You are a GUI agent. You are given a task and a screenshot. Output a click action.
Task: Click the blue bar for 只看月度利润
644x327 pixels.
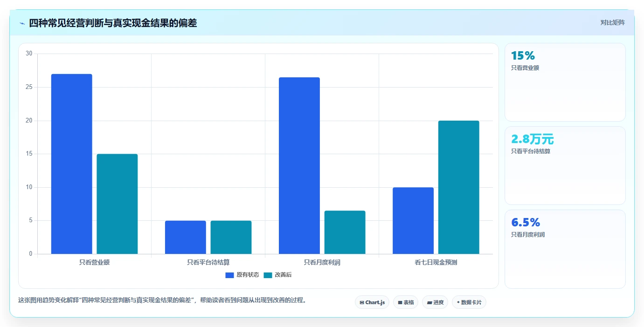[299, 165]
